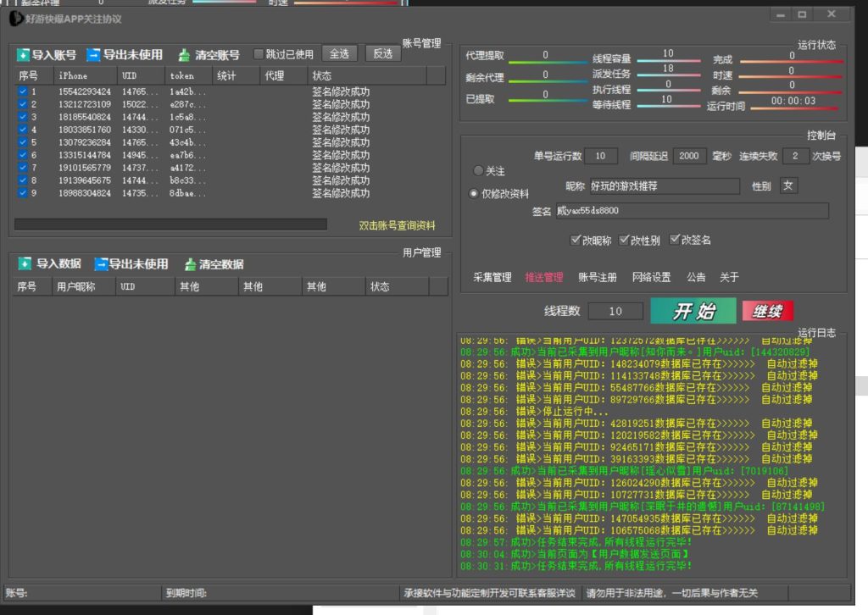The width and height of the screenshot is (868, 615).
Task: Uncheck the 改昵称 checkbox
Action: pyautogui.click(x=576, y=241)
